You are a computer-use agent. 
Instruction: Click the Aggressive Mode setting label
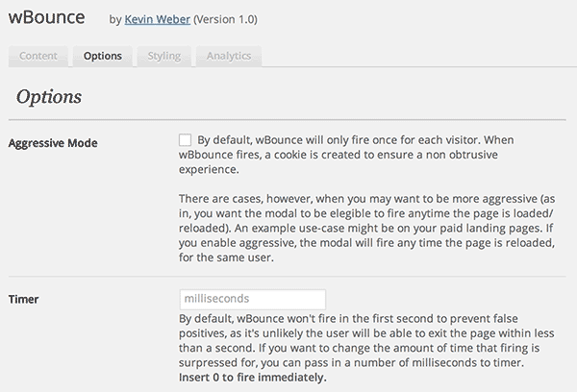(x=52, y=143)
